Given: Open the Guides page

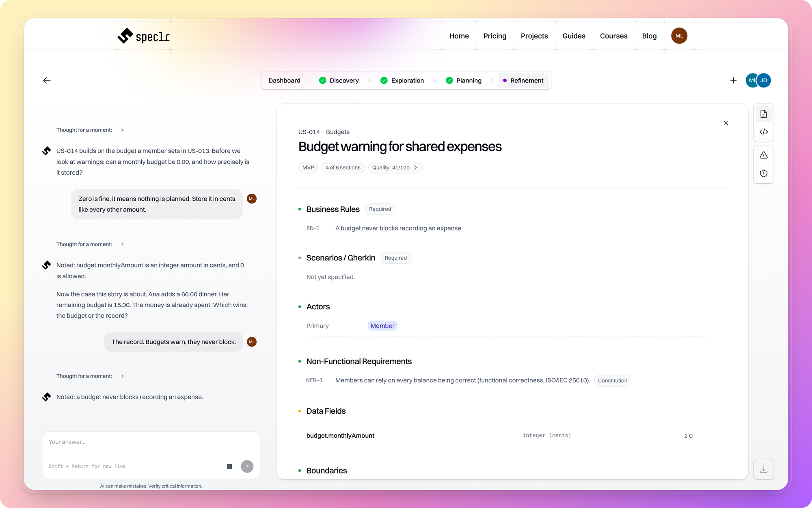Looking at the screenshot, I should (574, 36).
